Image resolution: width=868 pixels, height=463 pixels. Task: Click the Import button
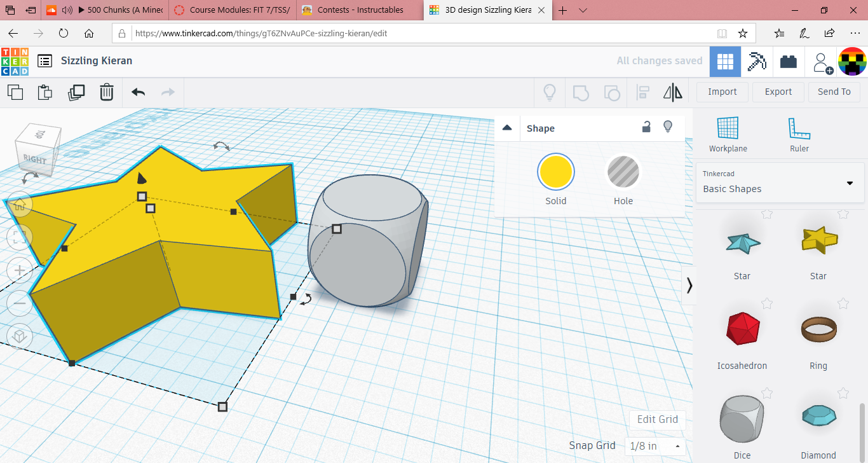coord(722,92)
